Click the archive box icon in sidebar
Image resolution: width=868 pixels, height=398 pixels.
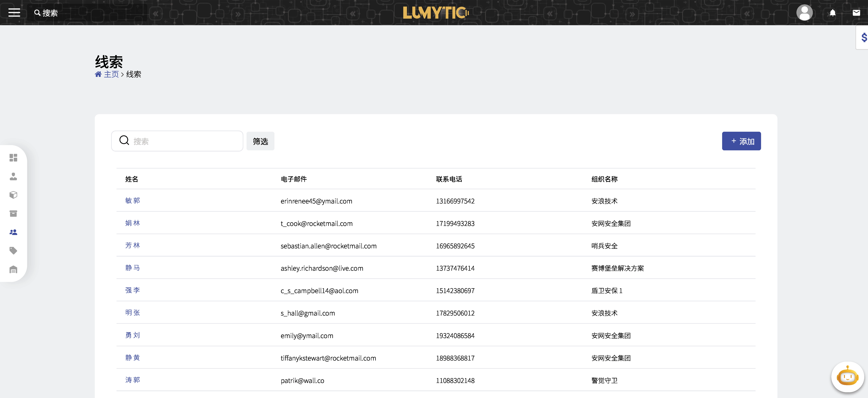[13, 213]
